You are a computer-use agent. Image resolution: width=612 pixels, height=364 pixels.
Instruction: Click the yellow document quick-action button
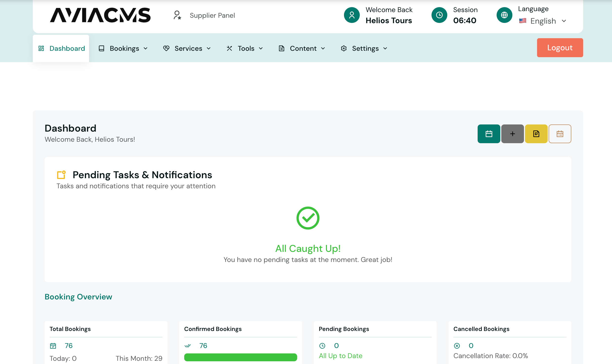coord(536,134)
